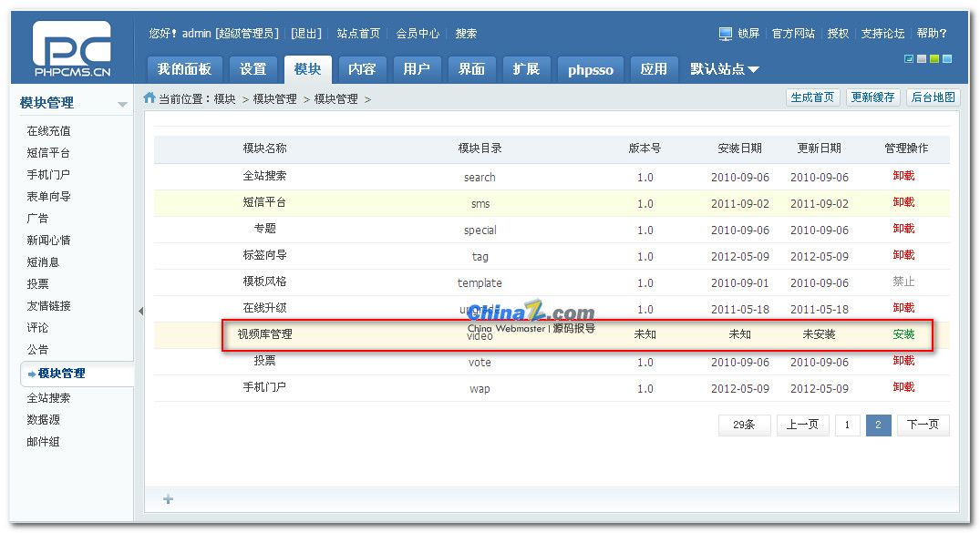Select 公告 in the sidebar
The height and width of the screenshot is (533, 980).
click(37, 350)
